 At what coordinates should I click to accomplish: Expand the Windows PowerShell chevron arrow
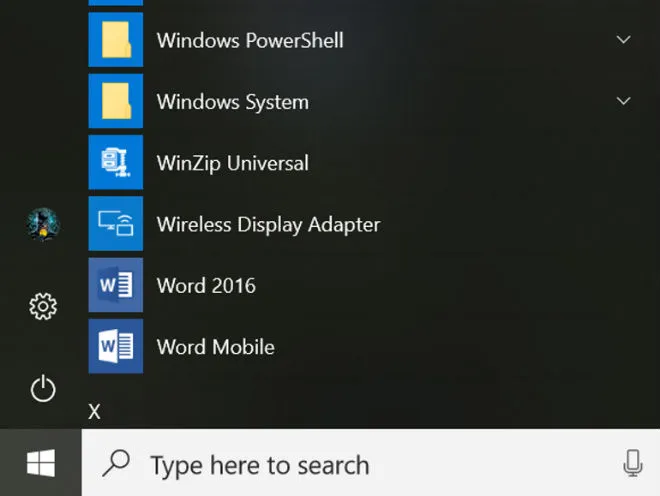click(624, 40)
